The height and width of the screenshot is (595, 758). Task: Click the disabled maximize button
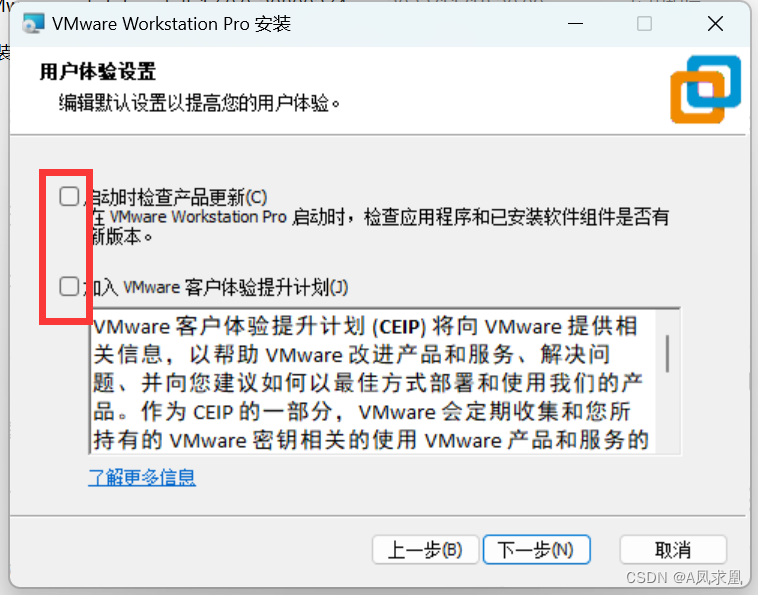coord(644,23)
